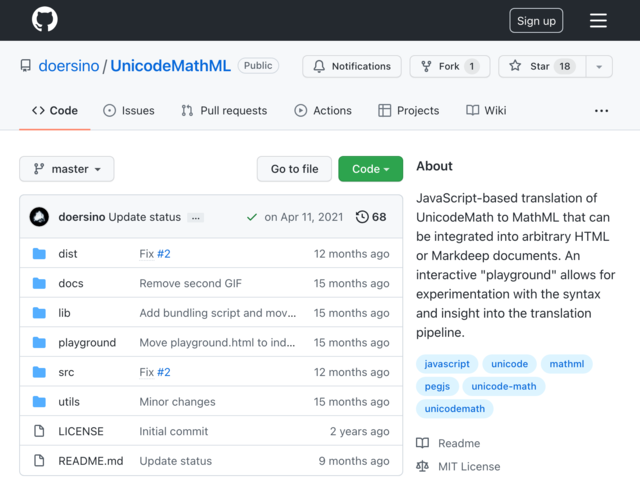Open the Projects tab
Screen dimensions: 640x480
(x=409, y=111)
